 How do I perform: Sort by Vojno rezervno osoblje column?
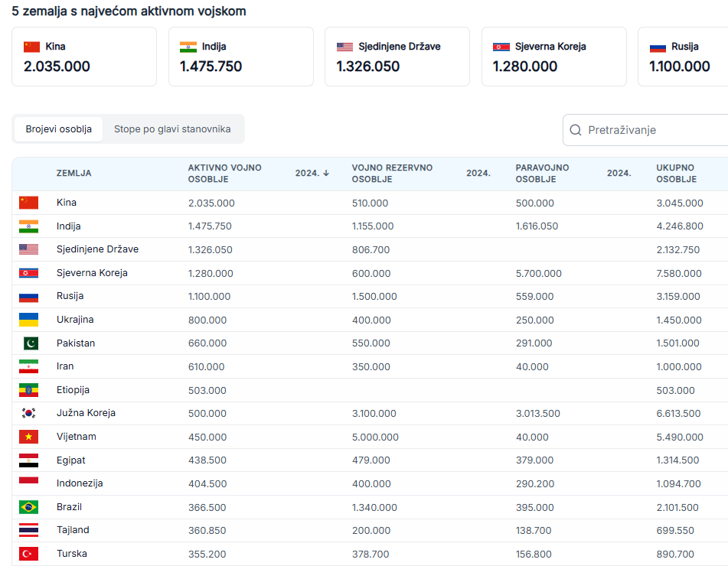(x=392, y=174)
